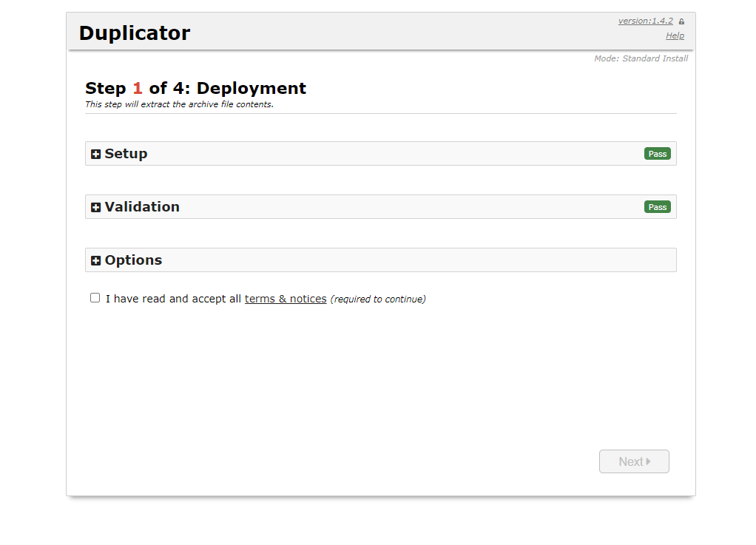Viewport: 756px width, 545px height.
Task: Open the terms & notices link
Action: (x=286, y=299)
